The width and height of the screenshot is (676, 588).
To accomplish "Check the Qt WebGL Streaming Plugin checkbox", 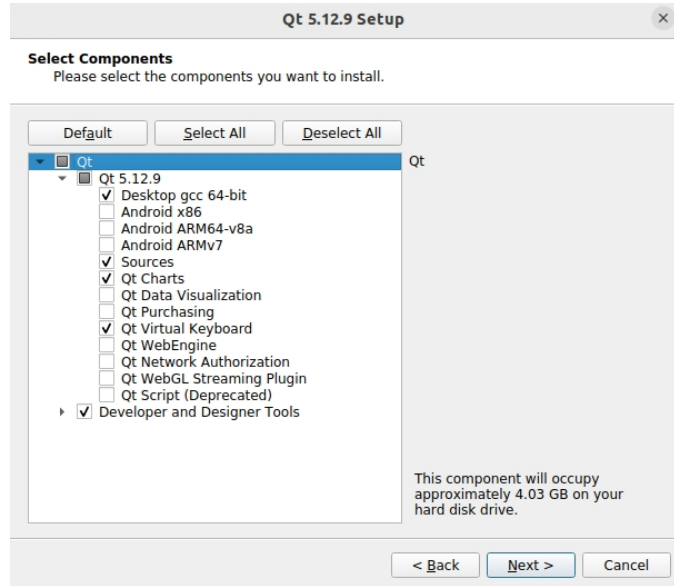I will (106, 378).
